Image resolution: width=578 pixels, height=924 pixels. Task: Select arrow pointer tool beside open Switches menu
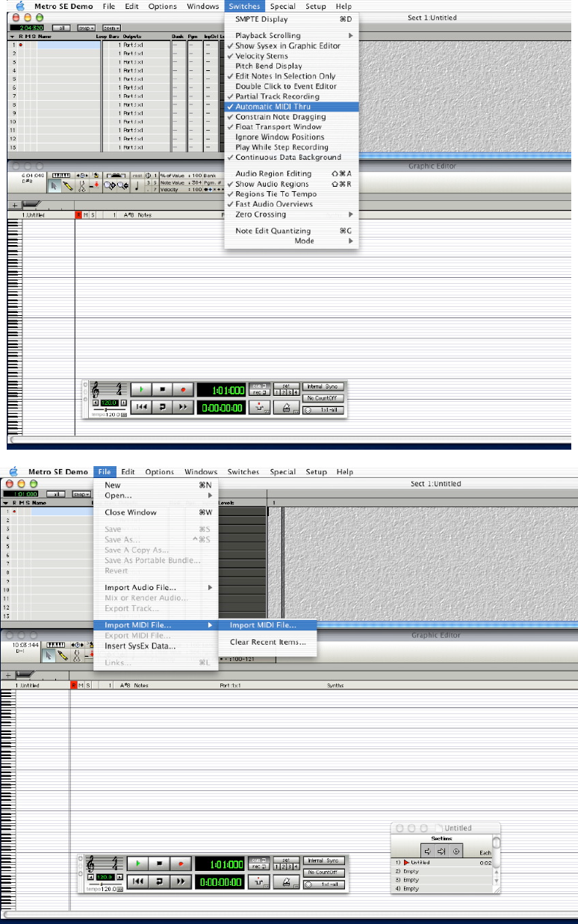point(54,186)
